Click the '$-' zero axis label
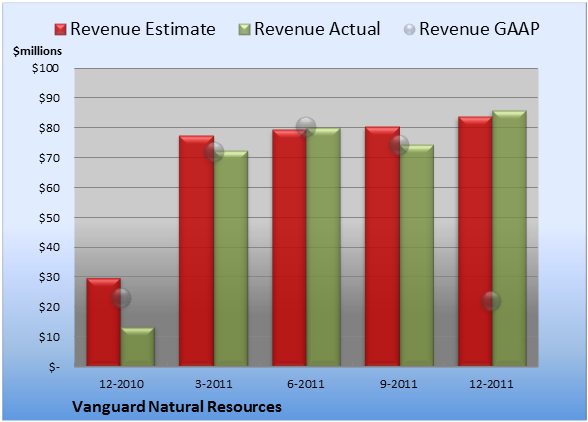The image size is (588, 422). tap(54, 367)
